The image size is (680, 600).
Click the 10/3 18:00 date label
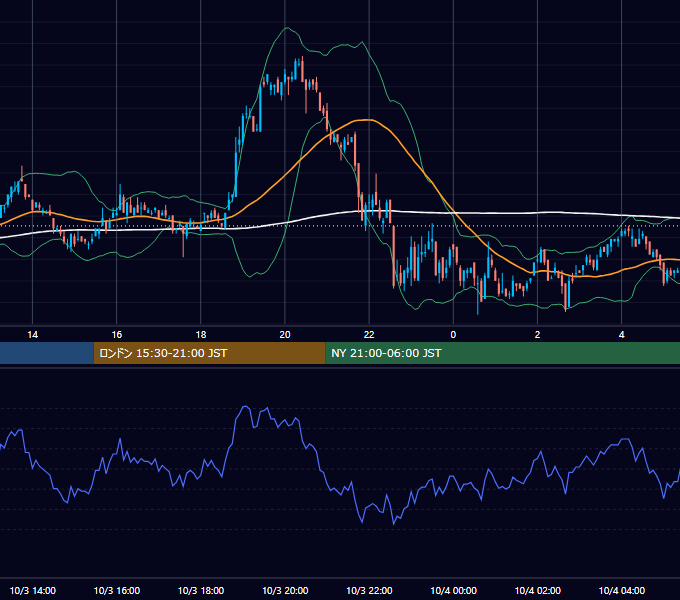[x=201, y=590]
